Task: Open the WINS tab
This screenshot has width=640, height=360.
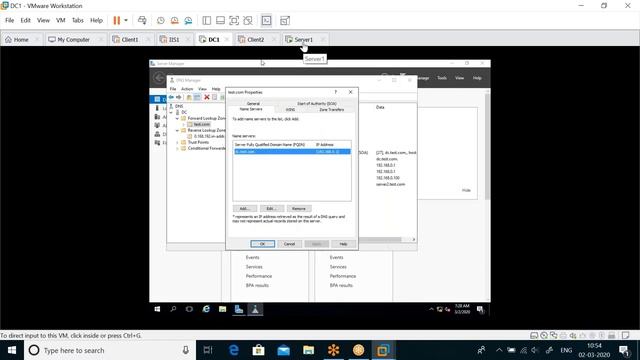Action: pyautogui.click(x=290, y=110)
